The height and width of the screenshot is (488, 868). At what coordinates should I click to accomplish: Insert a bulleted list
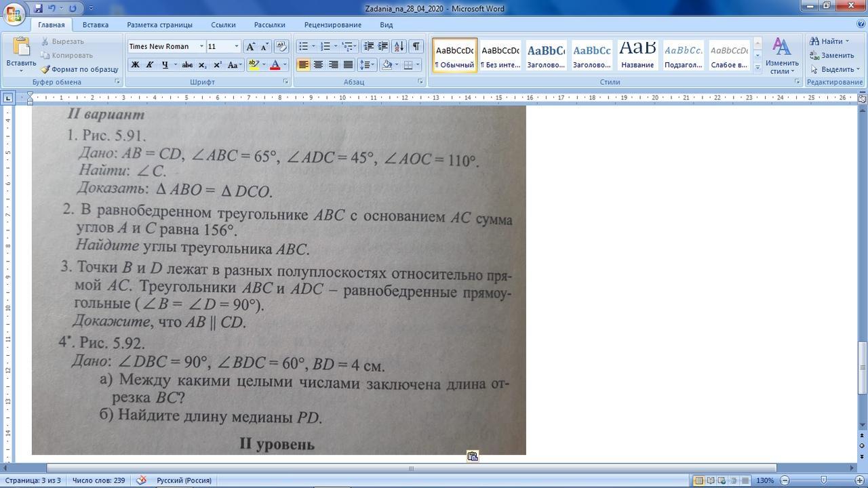coord(303,46)
